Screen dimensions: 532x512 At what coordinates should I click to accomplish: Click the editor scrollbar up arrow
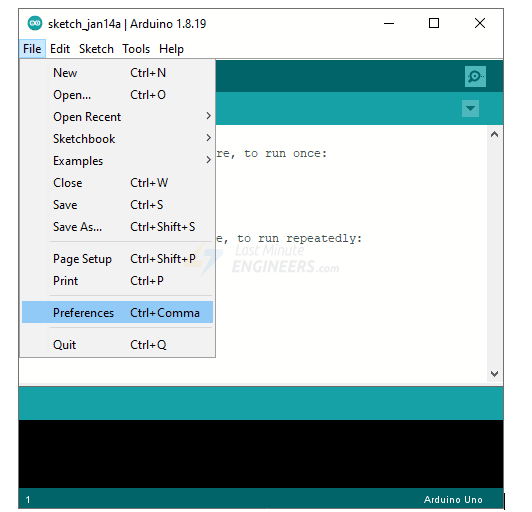494,134
